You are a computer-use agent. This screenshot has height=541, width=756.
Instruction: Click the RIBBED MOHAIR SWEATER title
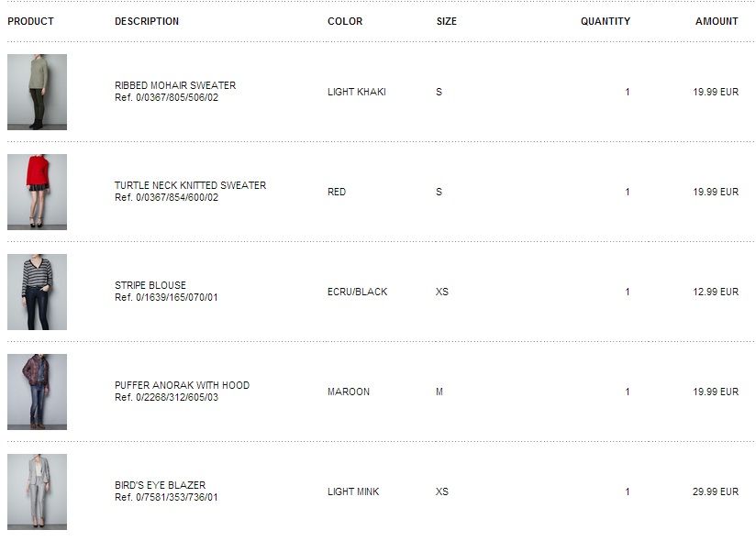(x=175, y=85)
